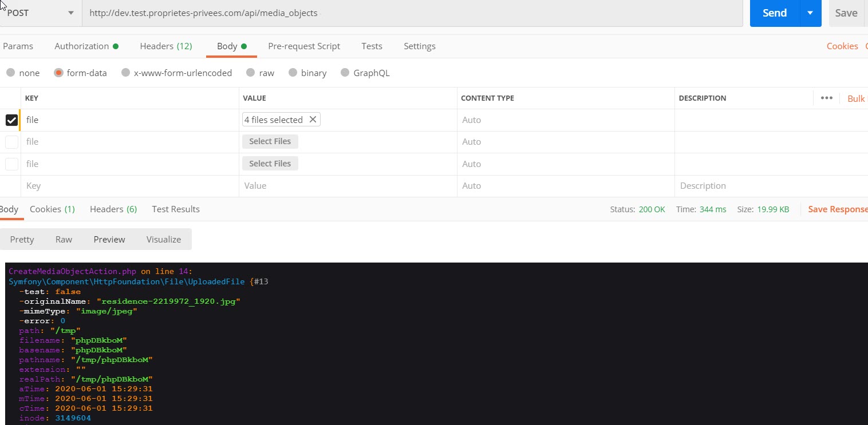Switch to the Visualize response tab
The width and height of the screenshot is (868, 425).
163,239
